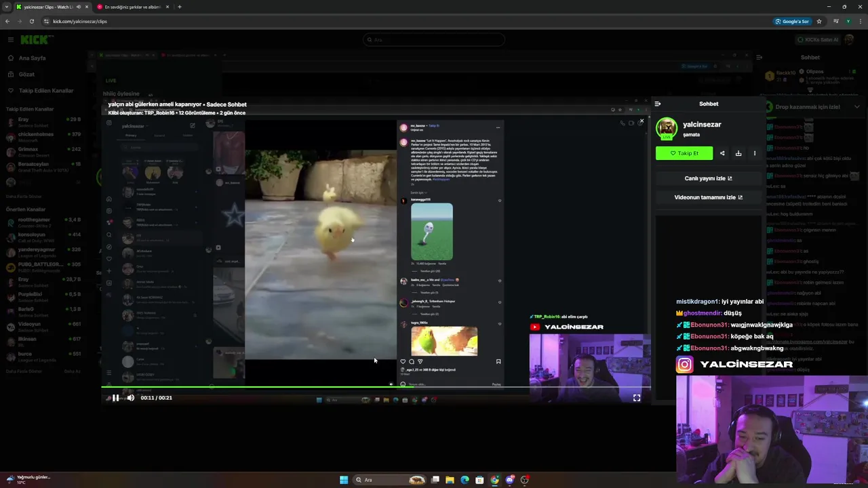Enter fullscreen on the clip player

pos(637,398)
